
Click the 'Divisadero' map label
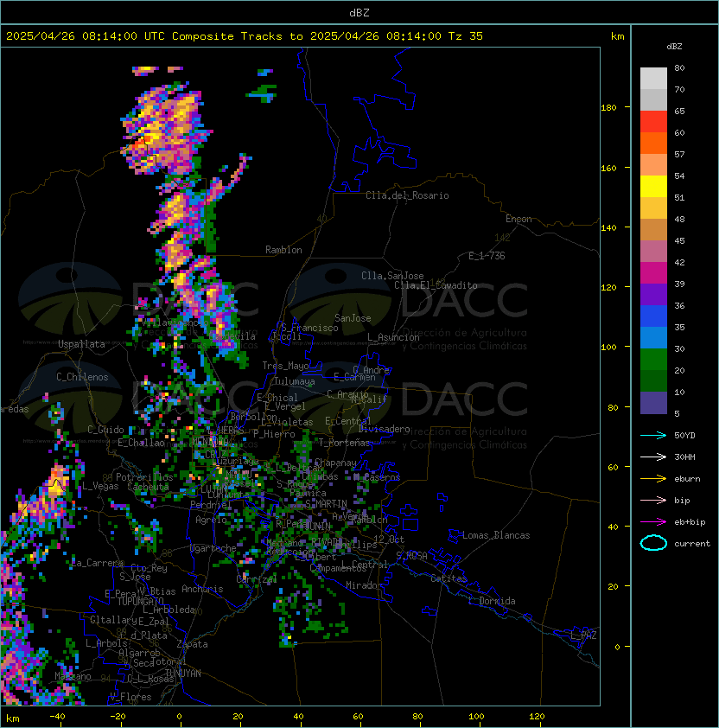click(x=384, y=429)
